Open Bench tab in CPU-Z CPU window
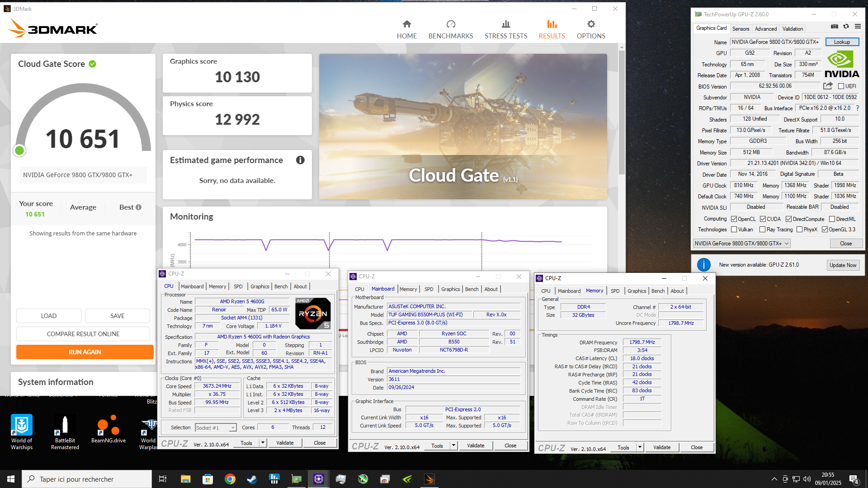 (x=281, y=286)
